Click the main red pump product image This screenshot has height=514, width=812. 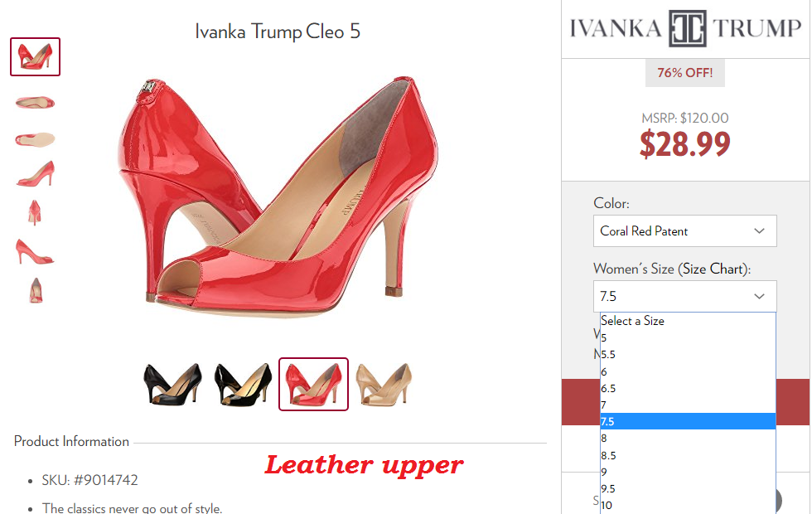pyautogui.click(x=278, y=196)
